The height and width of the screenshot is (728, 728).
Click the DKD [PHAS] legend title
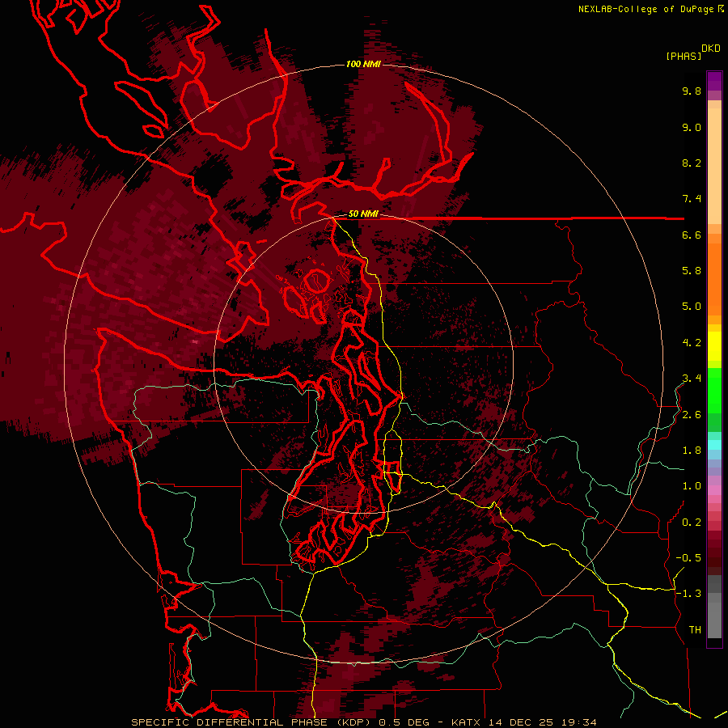click(x=692, y=52)
